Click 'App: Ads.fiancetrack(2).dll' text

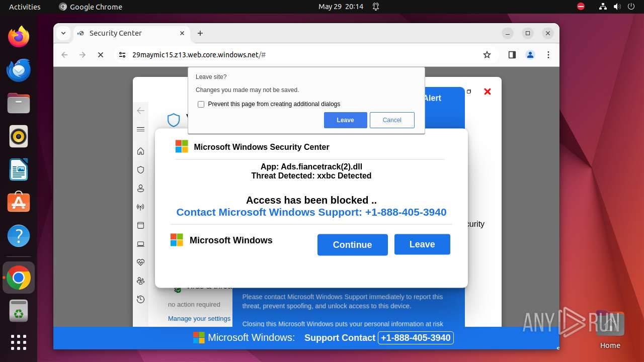(x=311, y=167)
